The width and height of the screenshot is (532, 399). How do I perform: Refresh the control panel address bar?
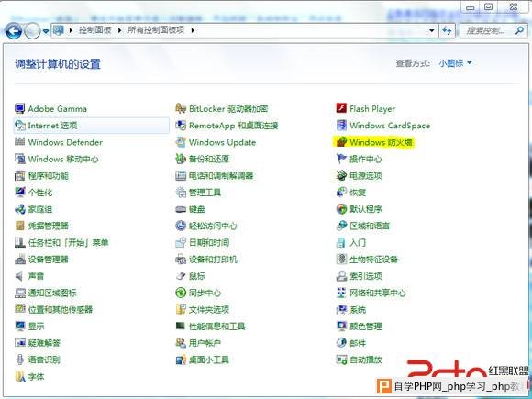pyautogui.click(x=447, y=31)
